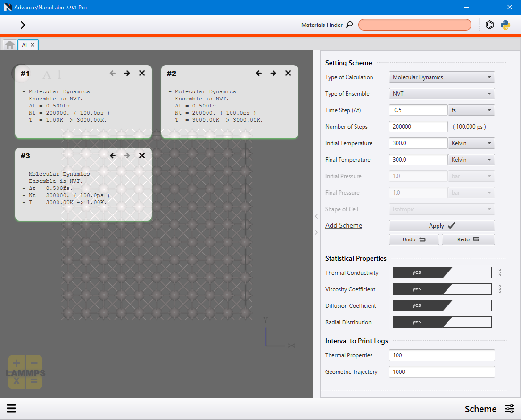Close the Al tab
The height and width of the screenshot is (420, 521).
coord(33,45)
